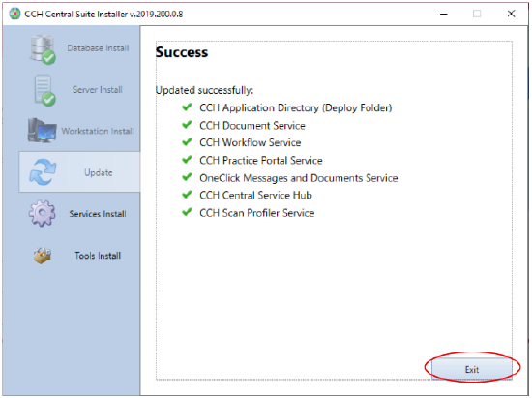Click the Update refresh arrows icon
532x398 pixels.
click(43, 172)
